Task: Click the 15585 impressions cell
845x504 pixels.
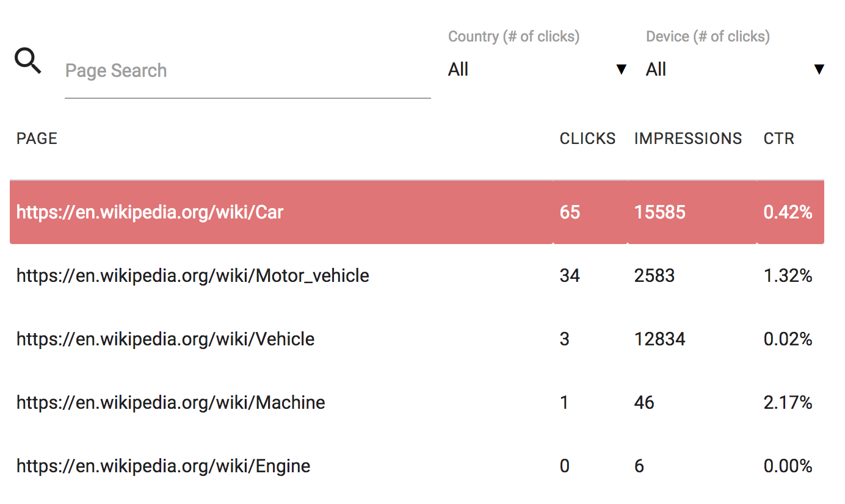Action: point(659,212)
